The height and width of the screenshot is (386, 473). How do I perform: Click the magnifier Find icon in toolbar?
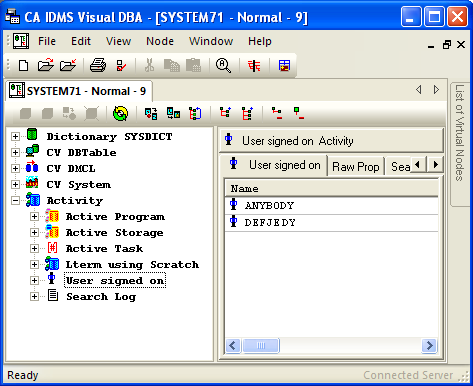(x=223, y=65)
